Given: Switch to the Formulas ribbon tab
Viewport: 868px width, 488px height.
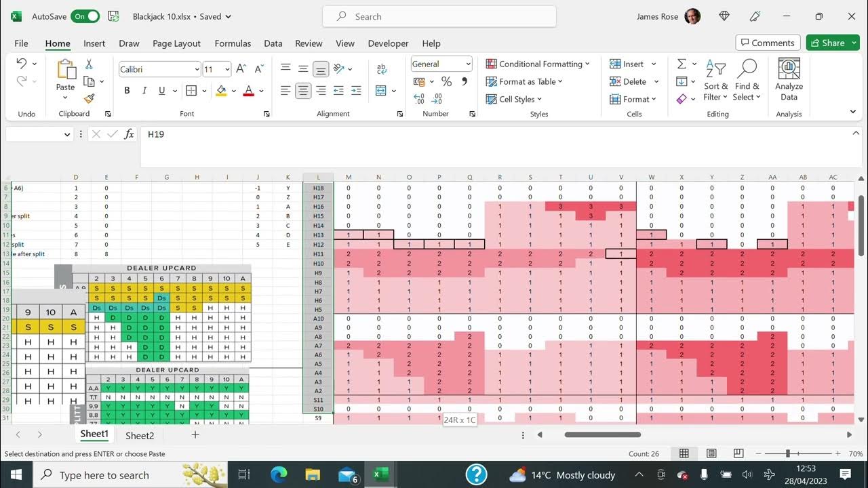Looking at the screenshot, I should coord(233,43).
